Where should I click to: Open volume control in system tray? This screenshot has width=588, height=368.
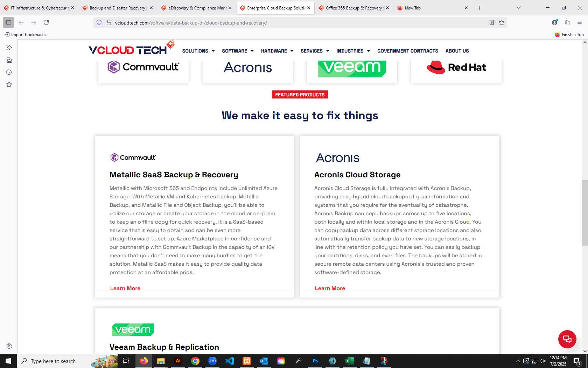542,361
